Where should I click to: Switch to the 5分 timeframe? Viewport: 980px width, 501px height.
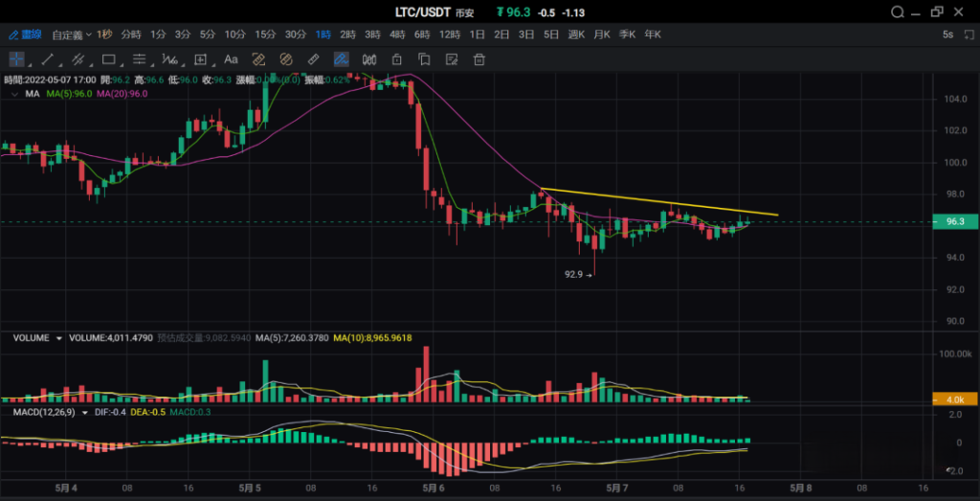point(208,34)
